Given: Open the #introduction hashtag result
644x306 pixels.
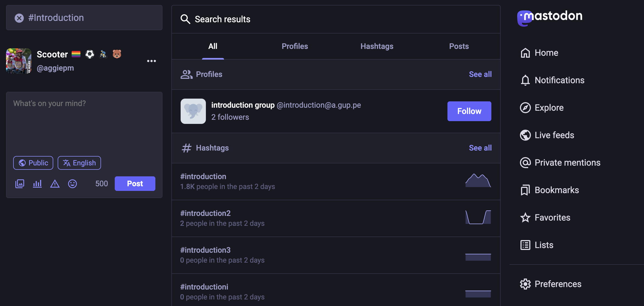Looking at the screenshot, I should pyautogui.click(x=203, y=176).
